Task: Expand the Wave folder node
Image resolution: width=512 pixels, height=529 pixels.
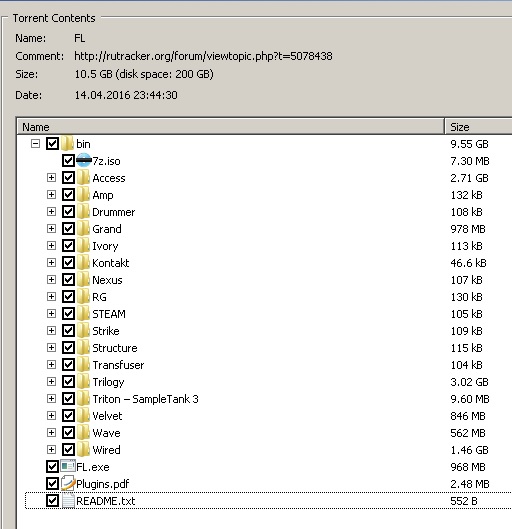Action: click(51, 432)
